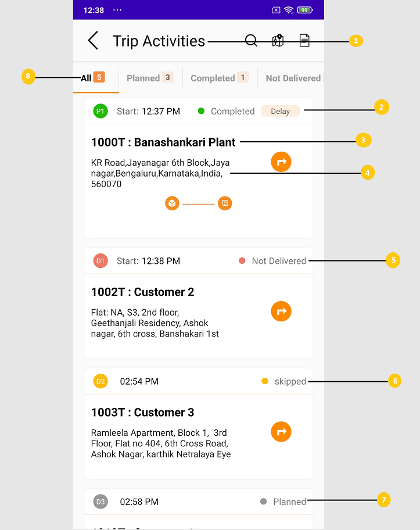The height and width of the screenshot is (530, 420).
Task: Open the 1003T : Customer 3 activity
Action: (x=143, y=413)
